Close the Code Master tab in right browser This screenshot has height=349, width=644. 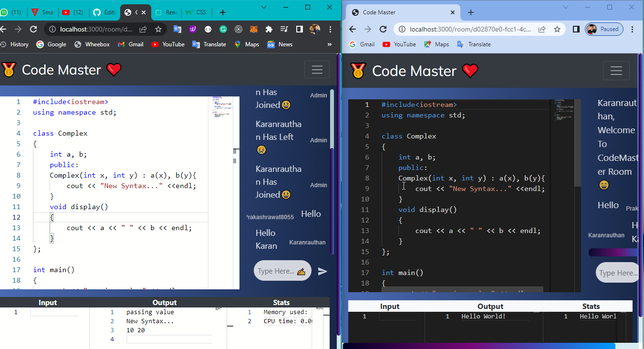tap(452, 12)
